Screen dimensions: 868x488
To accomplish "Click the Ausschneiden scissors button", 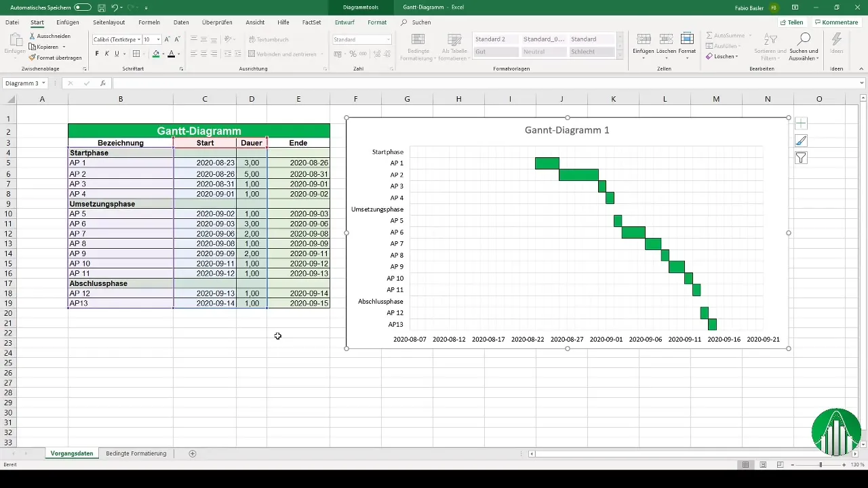I will click(50, 37).
